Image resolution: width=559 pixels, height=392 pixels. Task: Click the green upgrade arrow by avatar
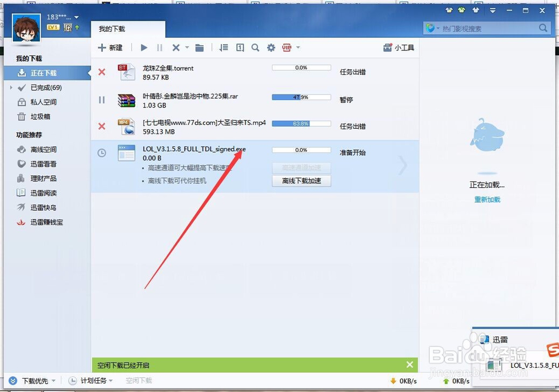[x=77, y=27]
